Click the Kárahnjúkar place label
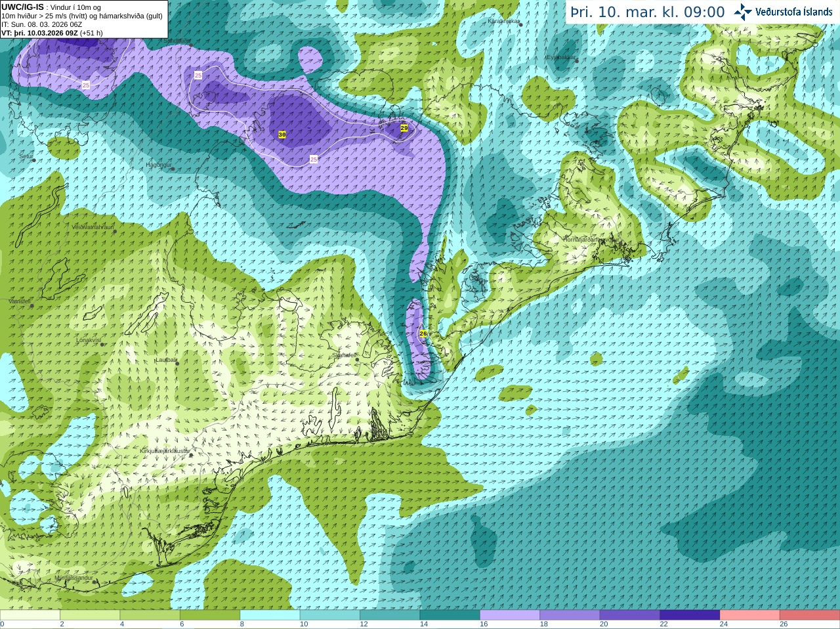The height and width of the screenshot is (629, 840). click(503, 21)
